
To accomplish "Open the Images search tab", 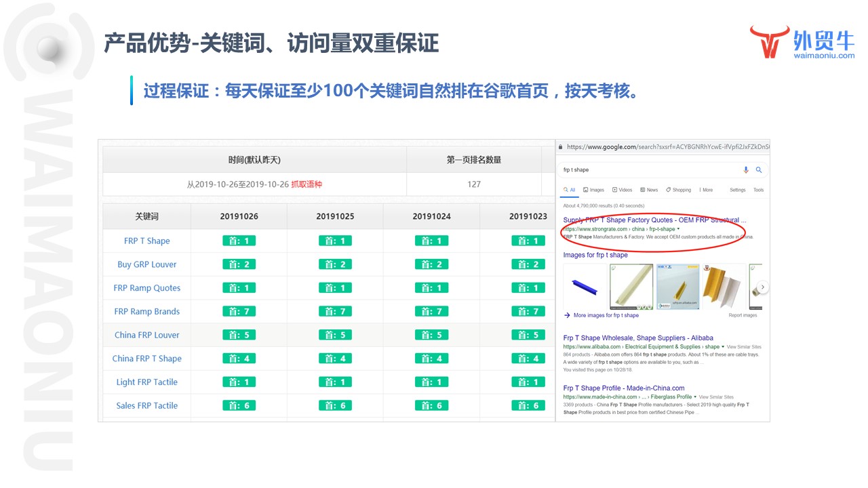I will (x=593, y=190).
